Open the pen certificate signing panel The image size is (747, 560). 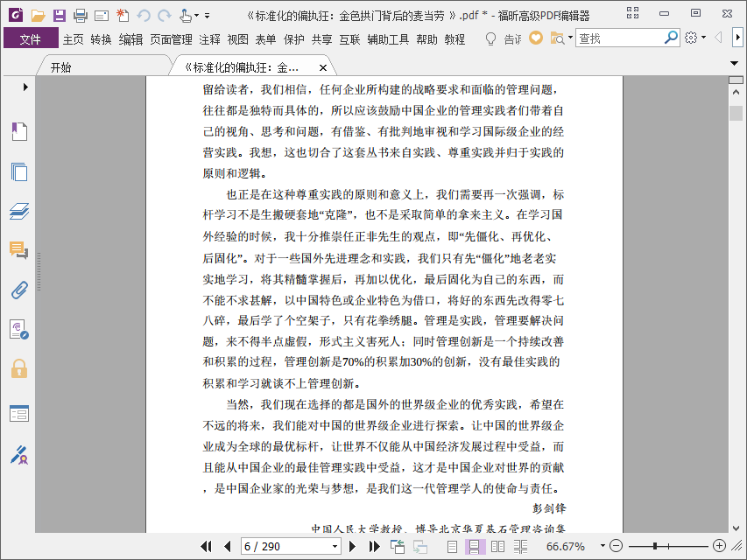19,455
